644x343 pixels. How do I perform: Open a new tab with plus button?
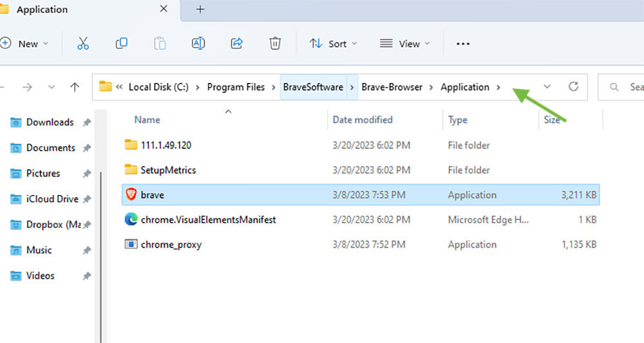(x=200, y=9)
